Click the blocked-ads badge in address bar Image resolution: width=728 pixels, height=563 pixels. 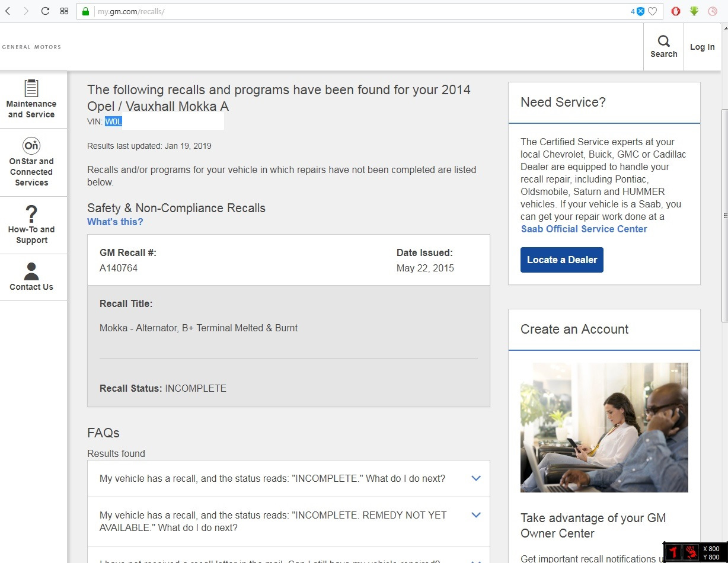tap(637, 11)
